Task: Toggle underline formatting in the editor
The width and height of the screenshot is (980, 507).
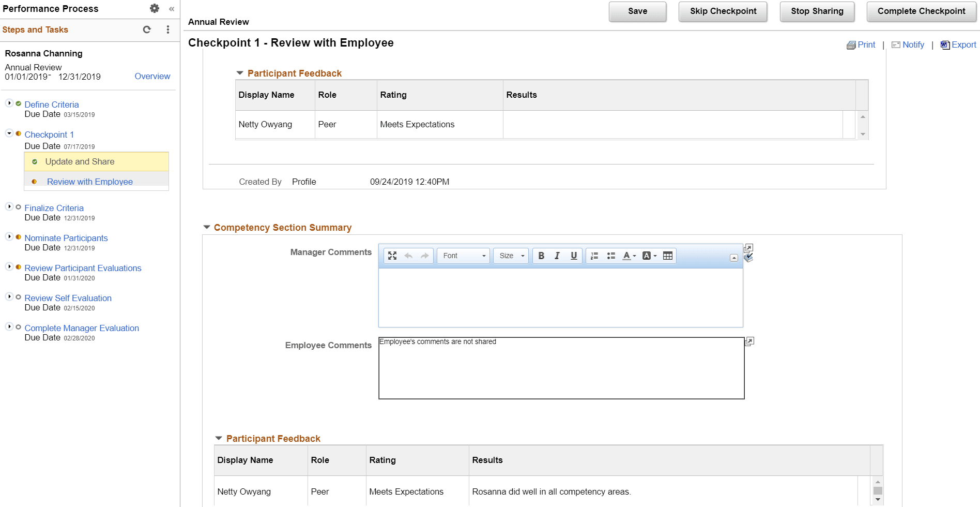Action: [x=574, y=256]
